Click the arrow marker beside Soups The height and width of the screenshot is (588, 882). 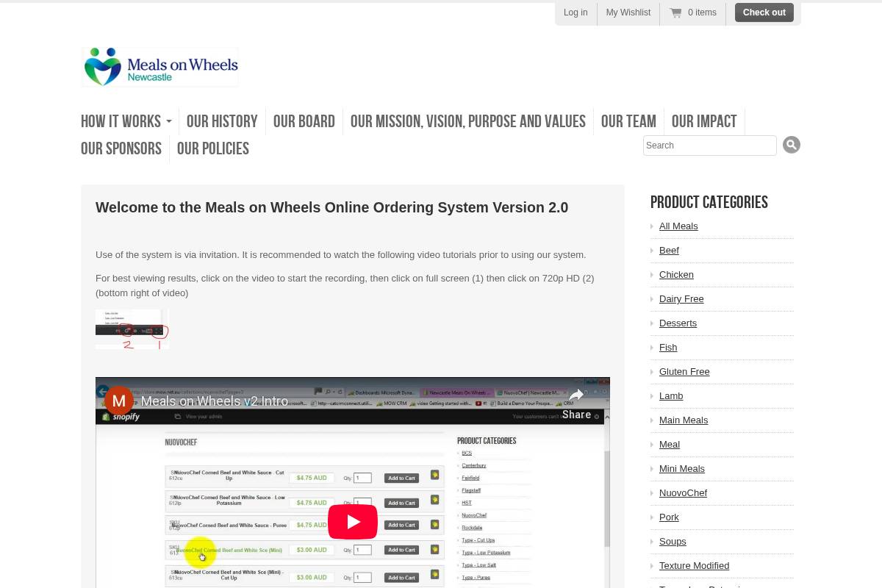(x=653, y=542)
